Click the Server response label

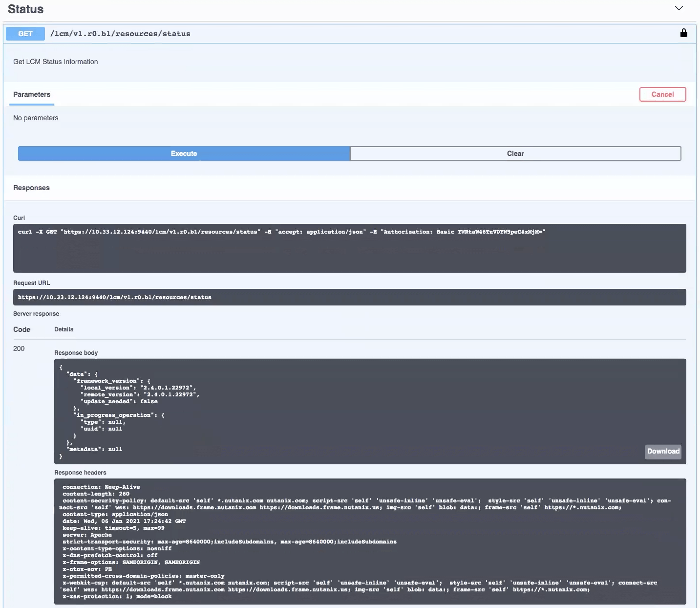[x=36, y=314]
